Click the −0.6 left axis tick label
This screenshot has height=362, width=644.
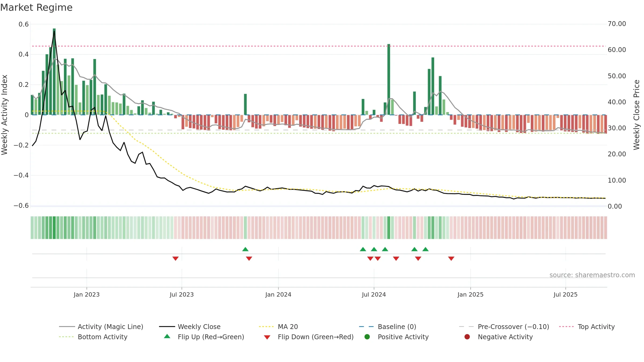[x=21, y=206]
